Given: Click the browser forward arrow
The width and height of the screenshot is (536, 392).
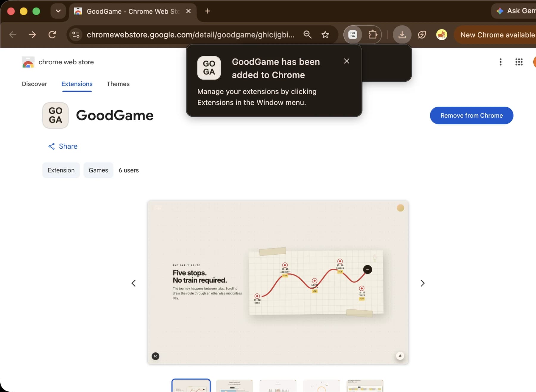Looking at the screenshot, I should [32, 35].
